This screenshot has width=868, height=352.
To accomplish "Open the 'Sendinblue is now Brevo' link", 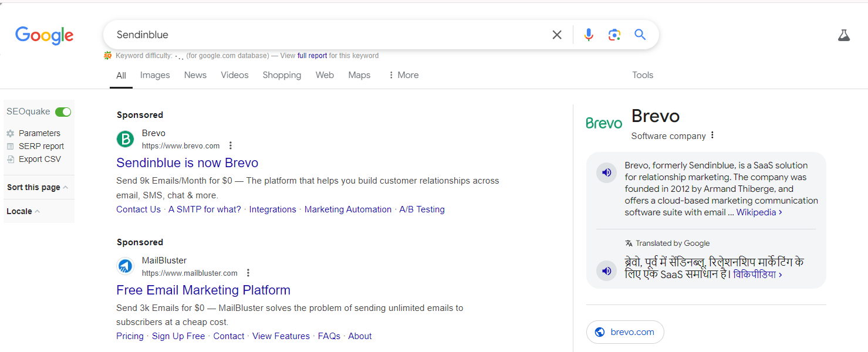I will click(x=187, y=163).
